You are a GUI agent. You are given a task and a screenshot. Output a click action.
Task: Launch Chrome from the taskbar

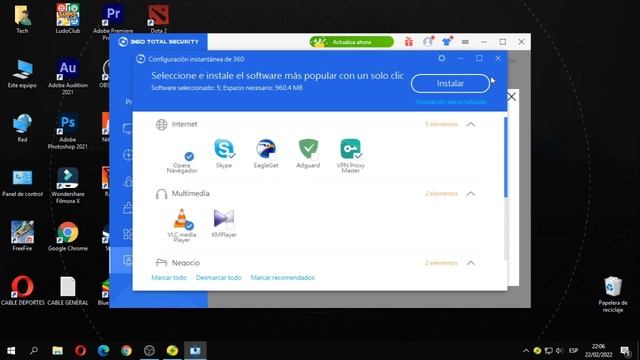tap(126, 351)
